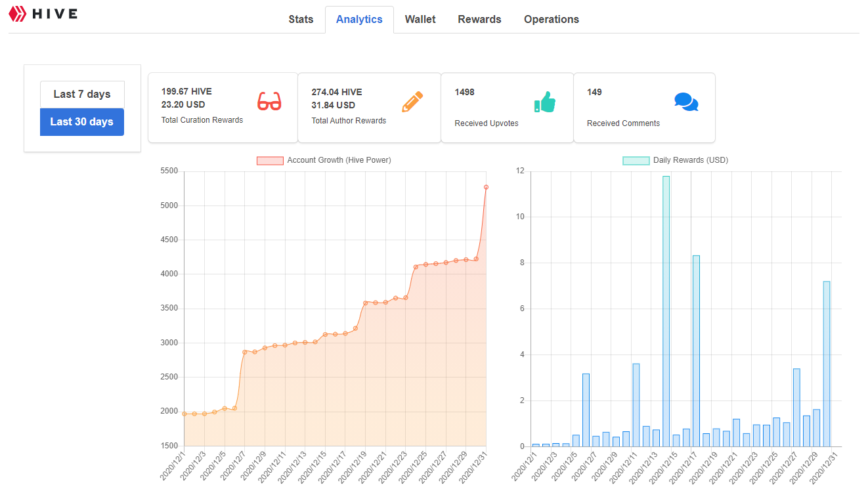Click the daily rewards bar for 2020/12/17
This screenshot has height=495, width=868.
(696, 351)
